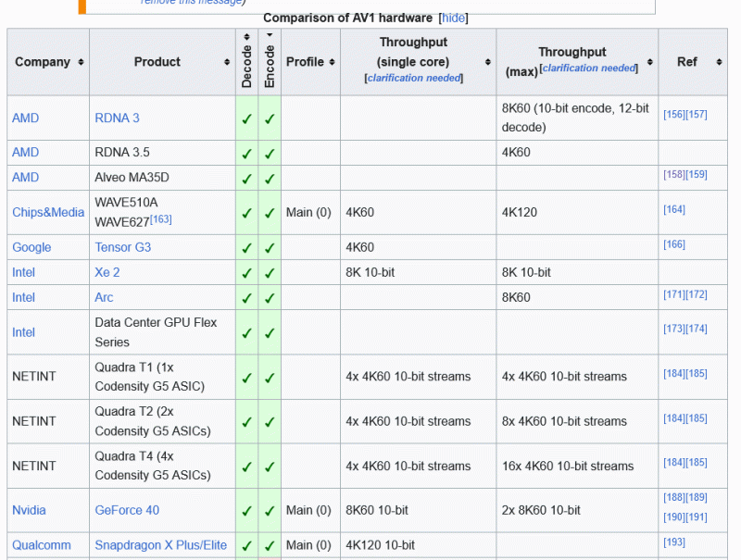Viewport: 741px width, 560px height.
Task: Open reference 166 citation
Action: [674, 244]
